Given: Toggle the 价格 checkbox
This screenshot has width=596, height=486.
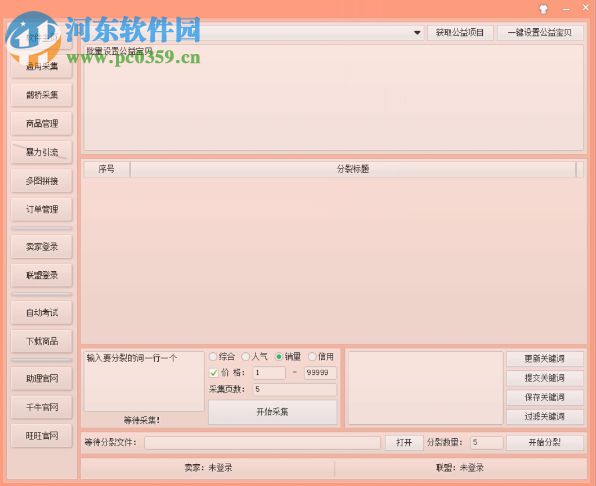Looking at the screenshot, I should [x=214, y=373].
